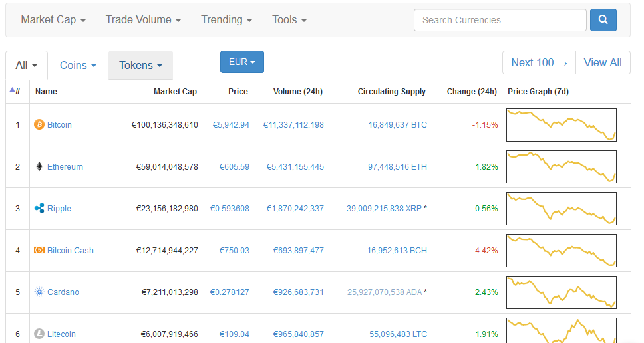Viewport: 644px width, 343px height.
Task: Open the Bitcoin name link
Action: click(x=59, y=125)
